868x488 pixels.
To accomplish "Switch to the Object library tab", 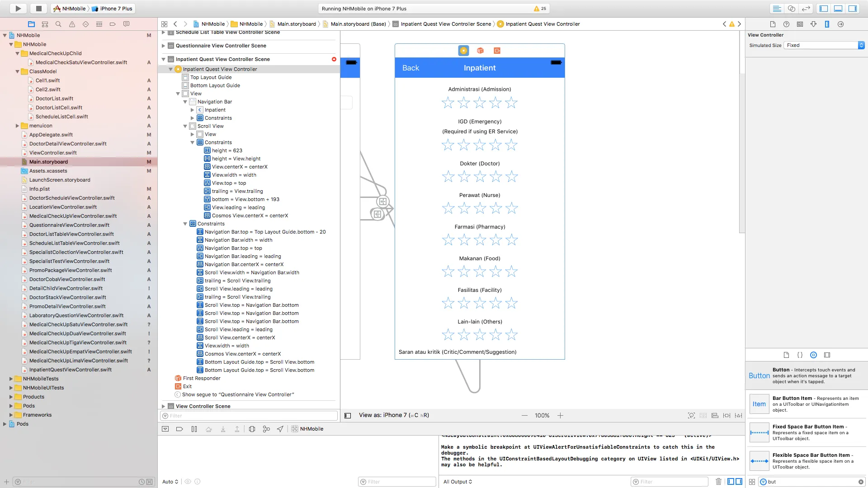I will [x=813, y=355].
